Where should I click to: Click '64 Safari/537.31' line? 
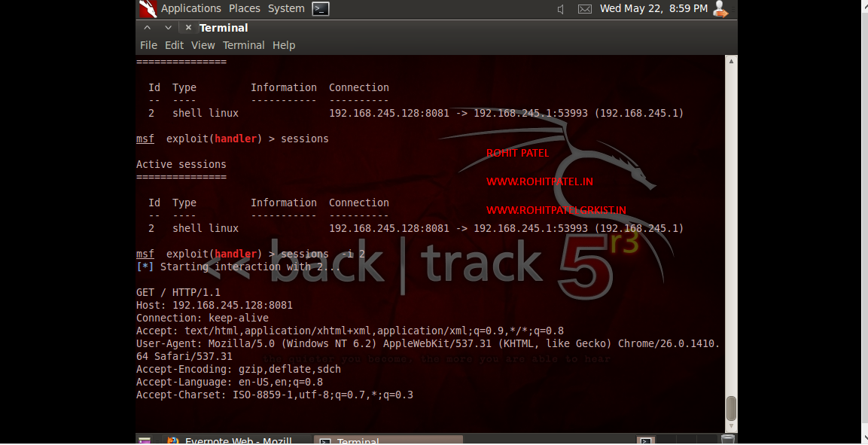[184, 356]
